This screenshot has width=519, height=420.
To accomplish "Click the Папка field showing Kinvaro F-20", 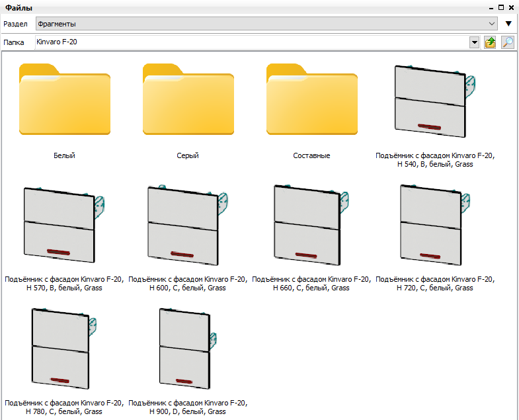I will pyautogui.click(x=252, y=42).
